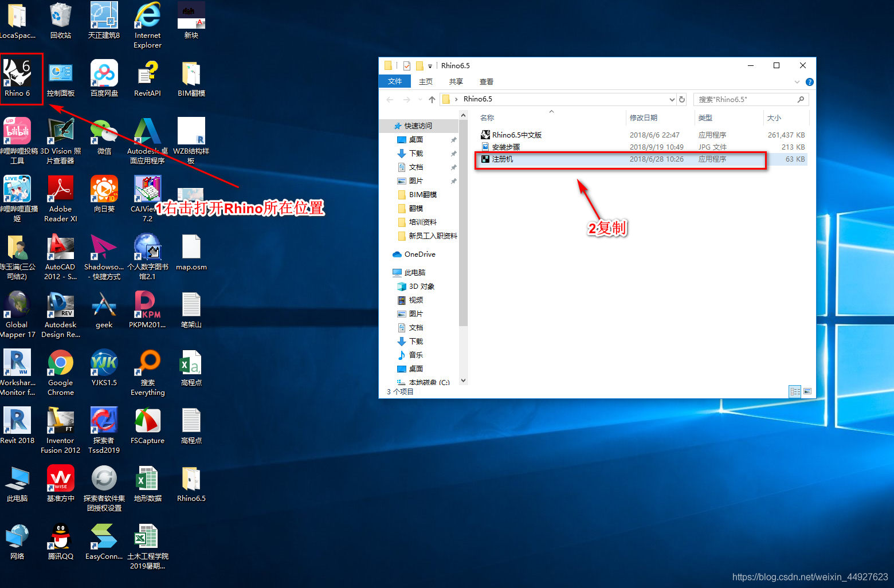
Task: Expand the Explorer ribbon chevron
Action: point(797,82)
